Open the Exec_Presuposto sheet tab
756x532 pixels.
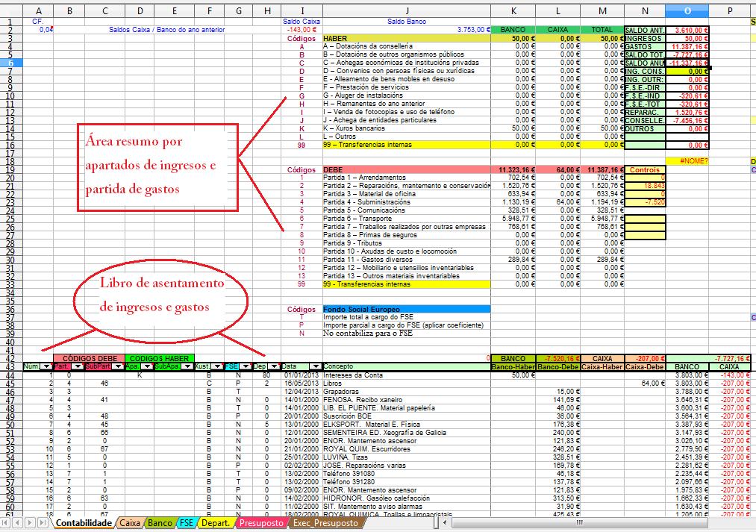(x=325, y=524)
